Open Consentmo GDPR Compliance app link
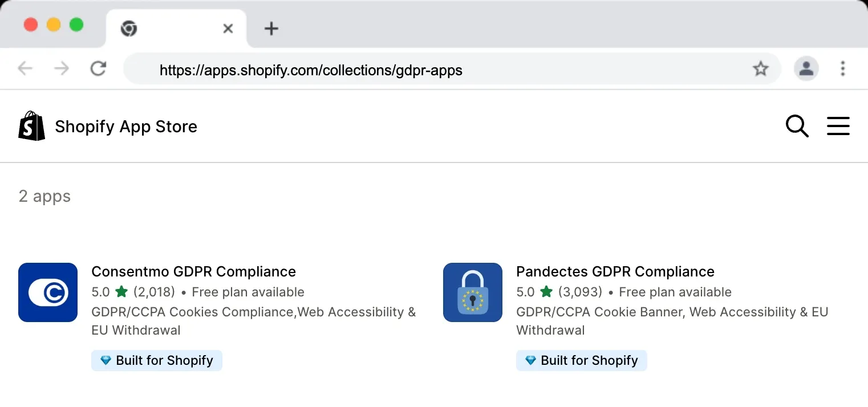 coord(193,271)
